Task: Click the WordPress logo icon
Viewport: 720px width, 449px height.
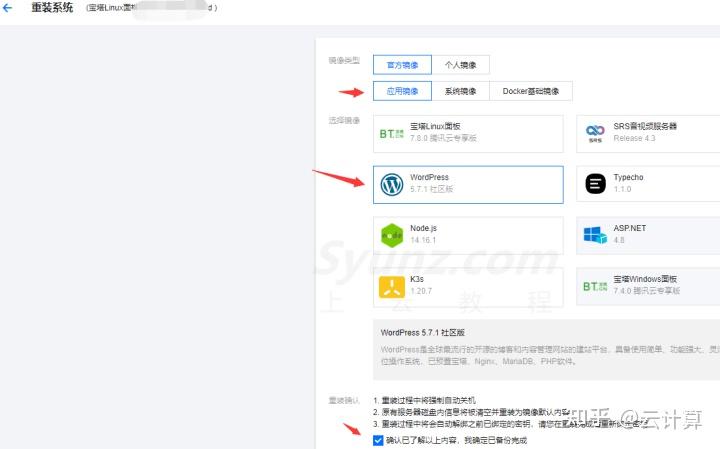Action: pos(392,185)
